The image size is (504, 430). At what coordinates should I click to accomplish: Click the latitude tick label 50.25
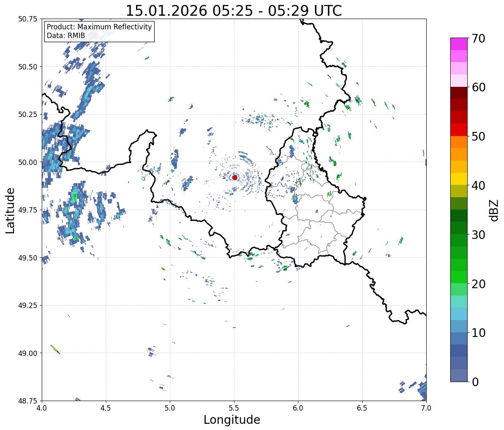point(27,115)
